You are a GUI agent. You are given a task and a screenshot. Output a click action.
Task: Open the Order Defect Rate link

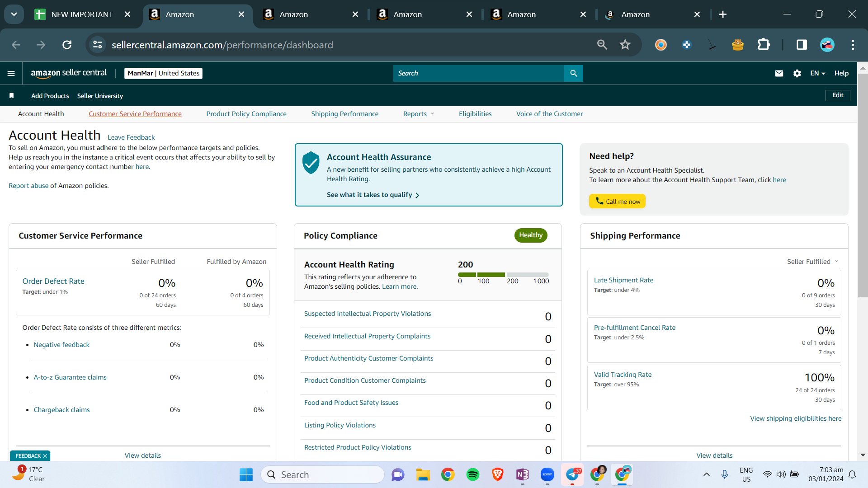click(53, 281)
